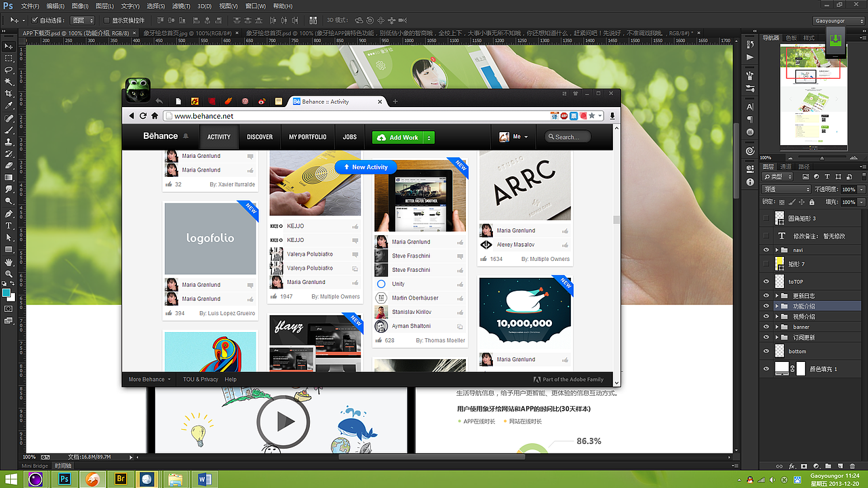Click browser home icon in Behance window
868x488 pixels.
pyautogui.click(x=155, y=116)
